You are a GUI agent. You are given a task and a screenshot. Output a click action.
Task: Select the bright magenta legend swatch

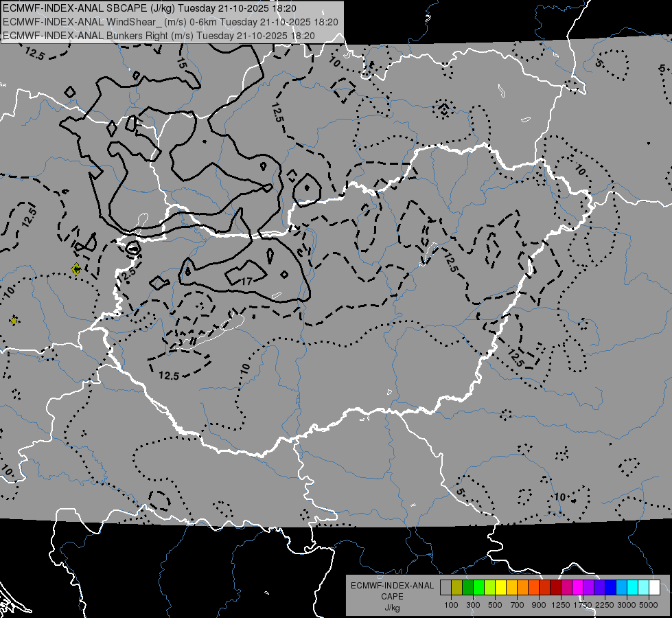pos(578,587)
